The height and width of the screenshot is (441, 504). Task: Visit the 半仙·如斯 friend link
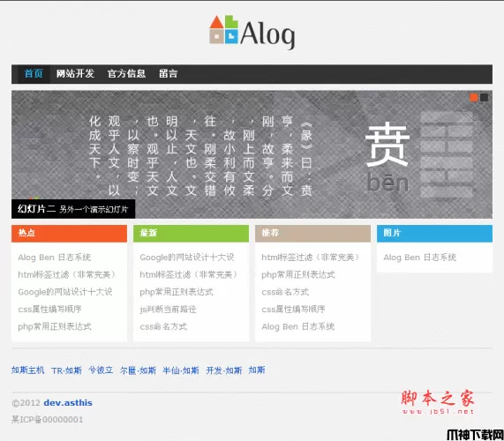coord(181,370)
